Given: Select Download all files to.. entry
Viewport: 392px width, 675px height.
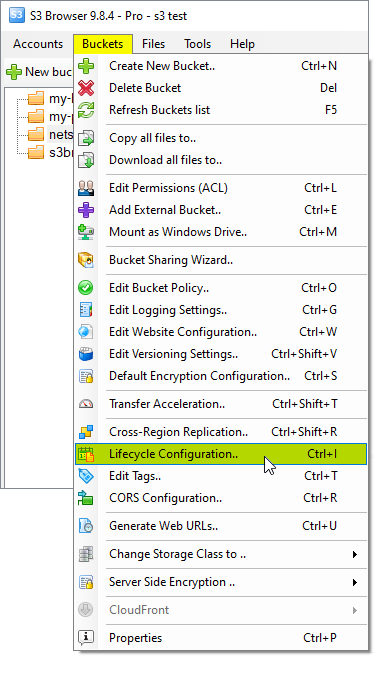Looking at the screenshot, I should 221,160.
